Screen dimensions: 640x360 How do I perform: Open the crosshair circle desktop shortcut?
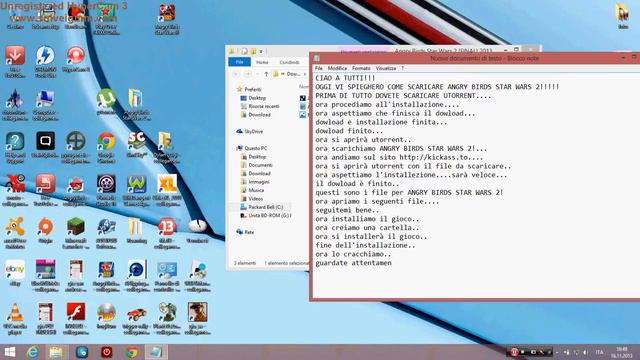point(76,147)
